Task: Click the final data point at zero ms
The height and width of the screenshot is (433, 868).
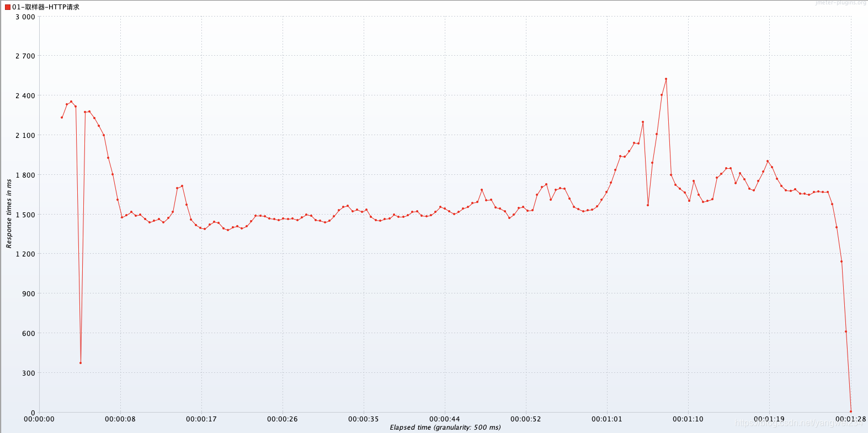Action: tap(851, 411)
